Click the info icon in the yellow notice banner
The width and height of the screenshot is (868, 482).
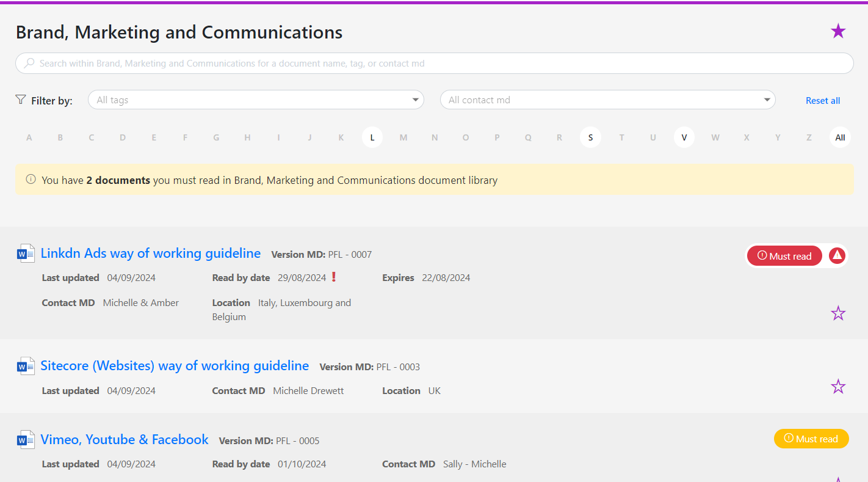[31, 180]
